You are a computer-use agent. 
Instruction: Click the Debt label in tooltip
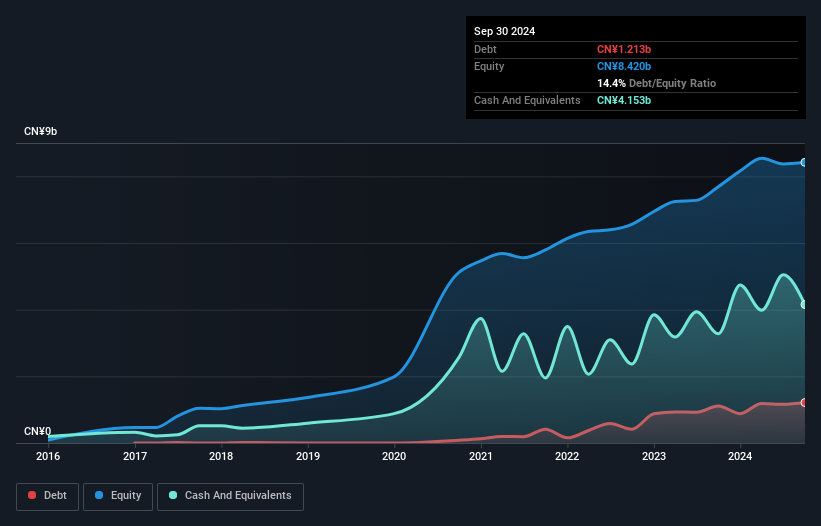click(x=485, y=49)
